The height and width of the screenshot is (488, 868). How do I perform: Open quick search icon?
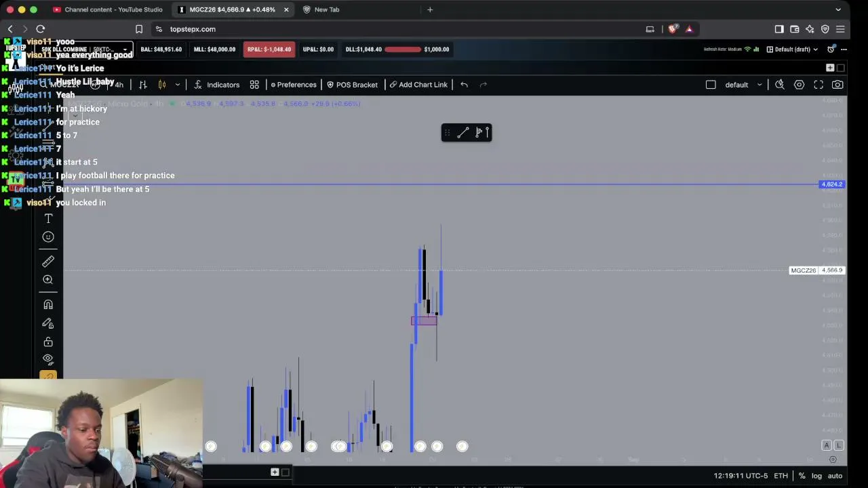pos(780,85)
